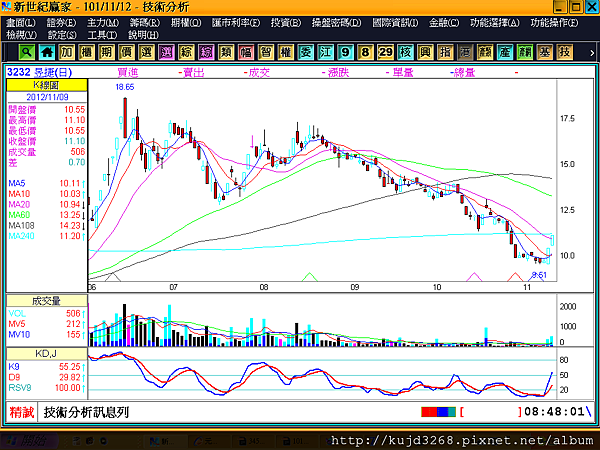Open the 期權(O) menu
The image size is (600, 450).
point(186,23)
